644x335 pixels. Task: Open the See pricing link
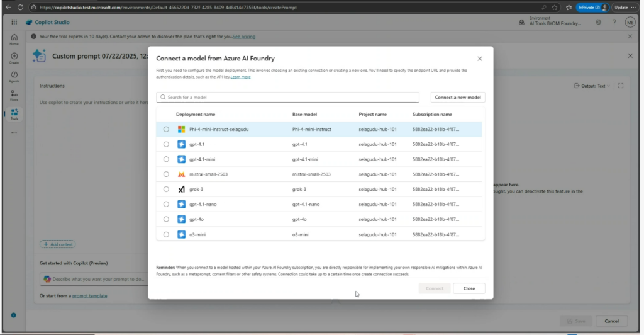(244, 36)
